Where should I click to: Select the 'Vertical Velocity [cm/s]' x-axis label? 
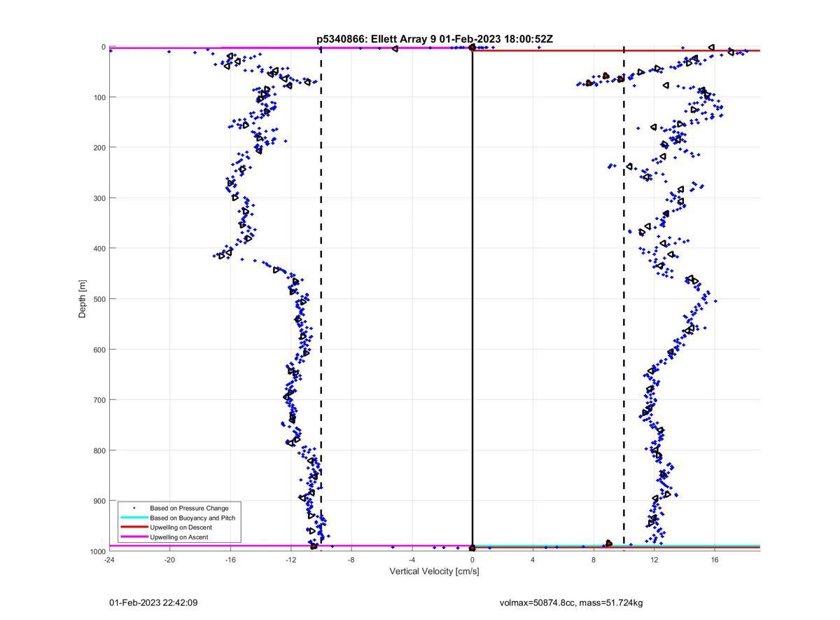(434, 572)
